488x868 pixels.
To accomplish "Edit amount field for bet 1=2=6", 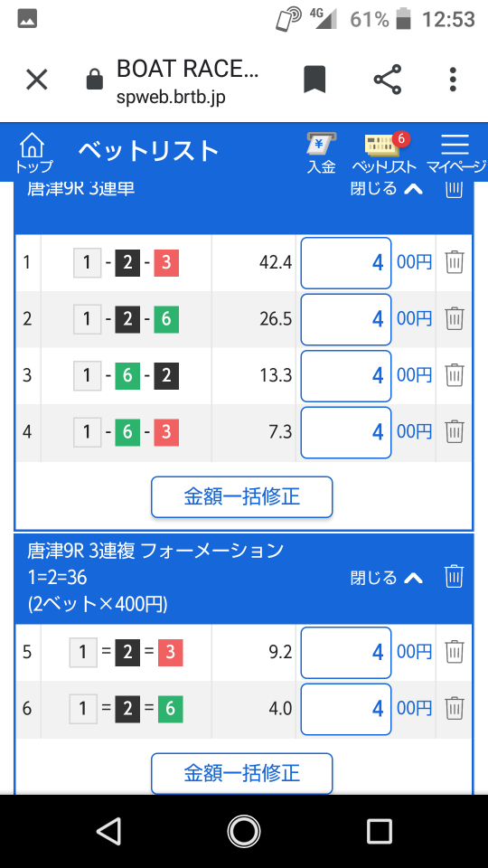I will 346,709.
